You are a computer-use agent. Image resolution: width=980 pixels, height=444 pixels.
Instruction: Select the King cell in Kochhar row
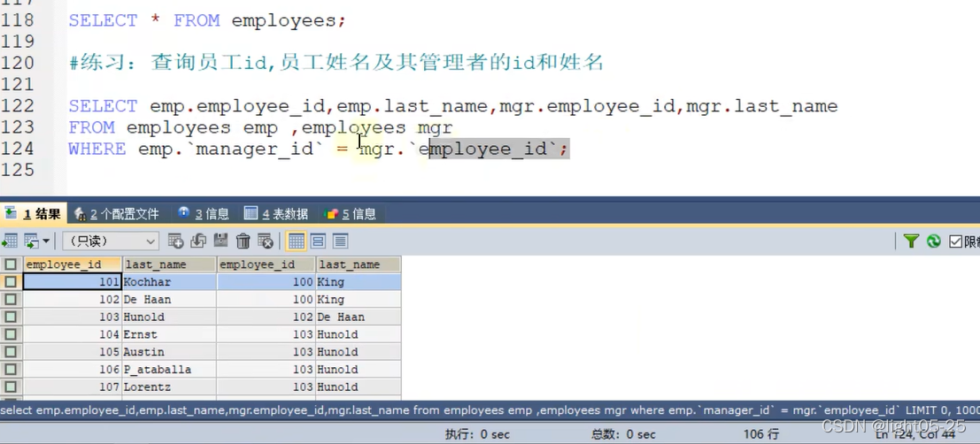[359, 282]
